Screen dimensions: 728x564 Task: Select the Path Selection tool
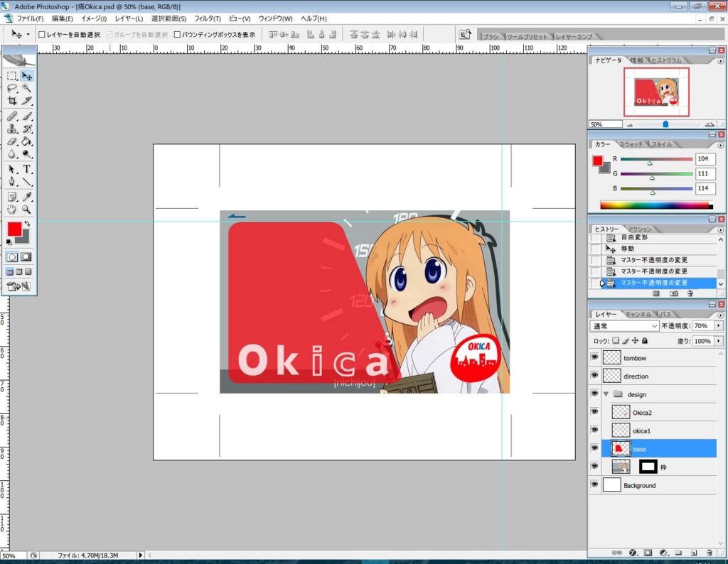pos(12,169)
